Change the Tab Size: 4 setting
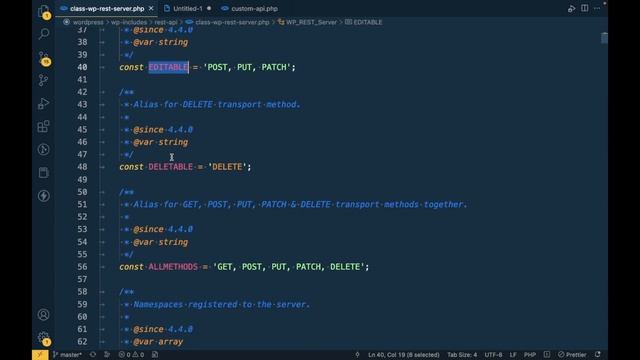 [x=462, y=355]
